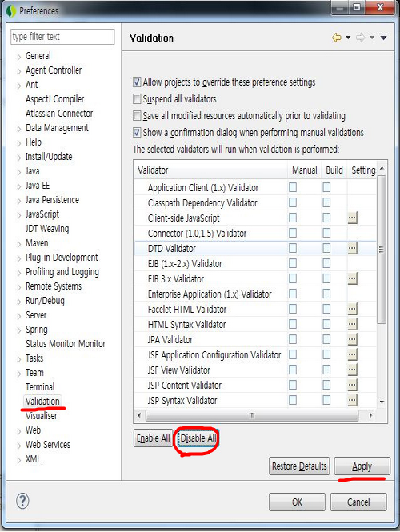
Task: Expand the General tree node
Action: pyautogui.click(x=19, y=57)
